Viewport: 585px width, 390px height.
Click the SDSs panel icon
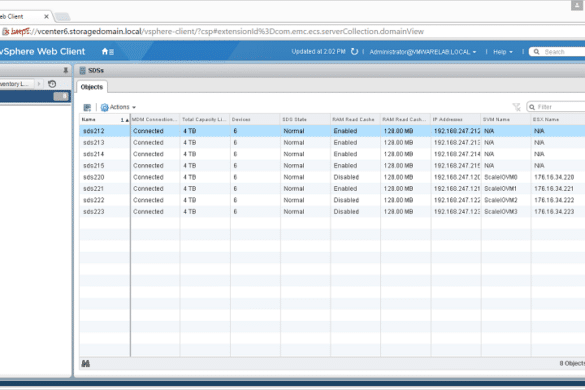[x=82, y=71]
